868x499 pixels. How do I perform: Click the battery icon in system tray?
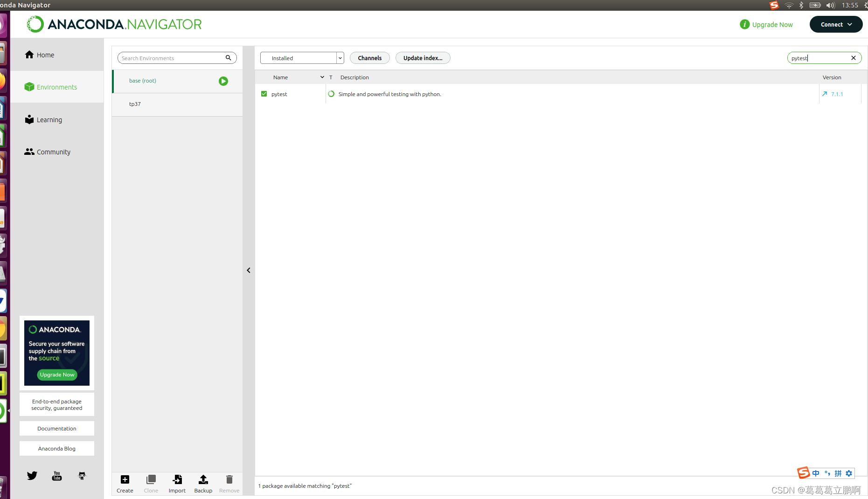tap(815, 5)
